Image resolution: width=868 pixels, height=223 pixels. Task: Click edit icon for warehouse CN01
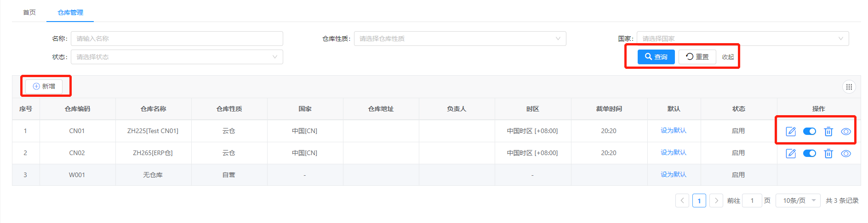pyautogui.click(x=791, y=132)
